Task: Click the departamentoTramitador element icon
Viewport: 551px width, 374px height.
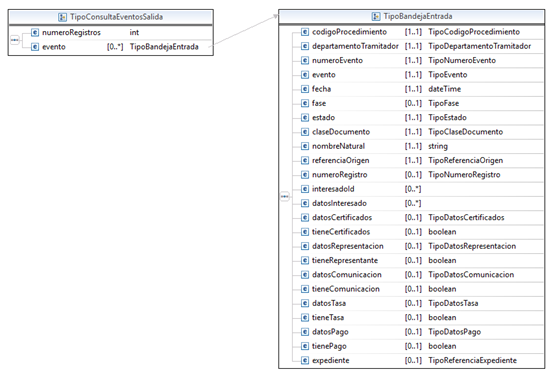Action: pos(305,46)
